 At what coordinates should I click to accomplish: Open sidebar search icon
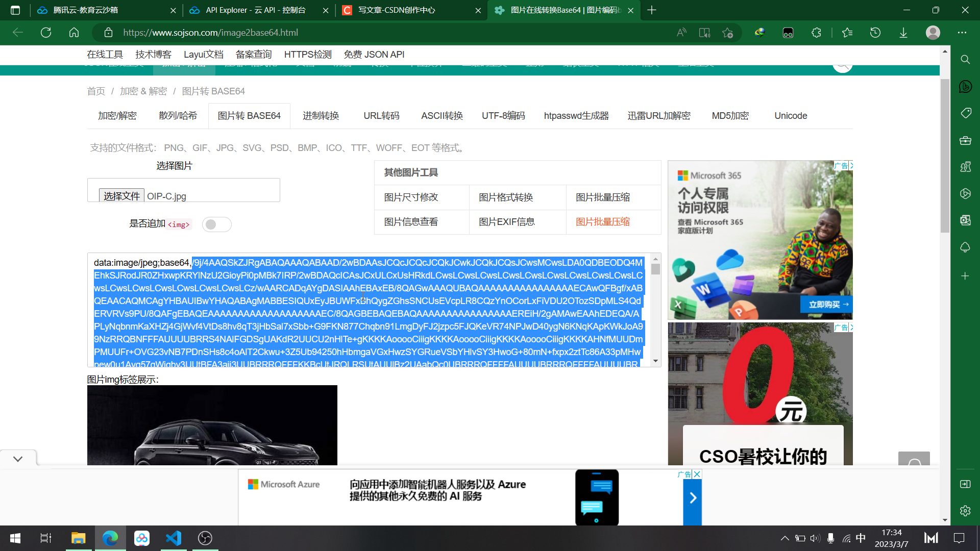(x=965, y=60)
